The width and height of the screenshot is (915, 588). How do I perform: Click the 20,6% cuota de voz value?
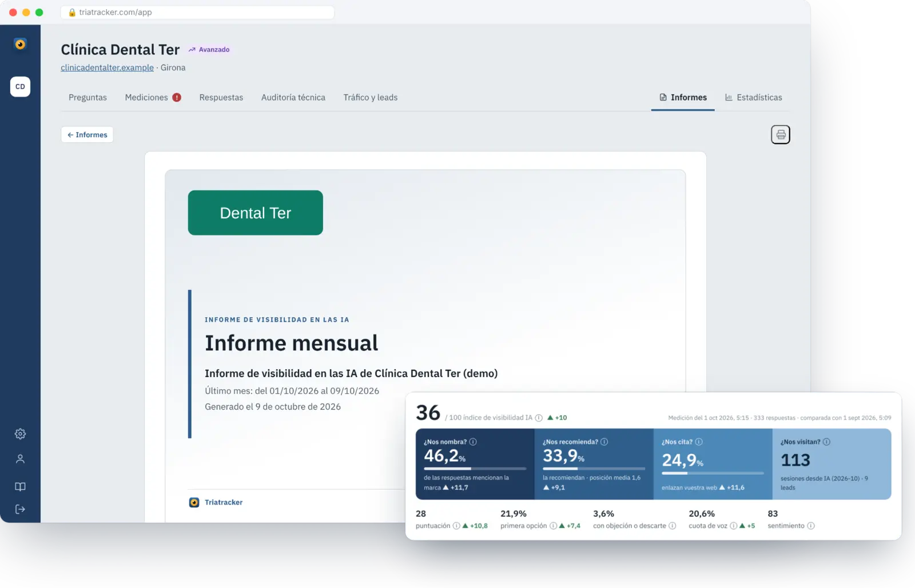click(702, 514)
